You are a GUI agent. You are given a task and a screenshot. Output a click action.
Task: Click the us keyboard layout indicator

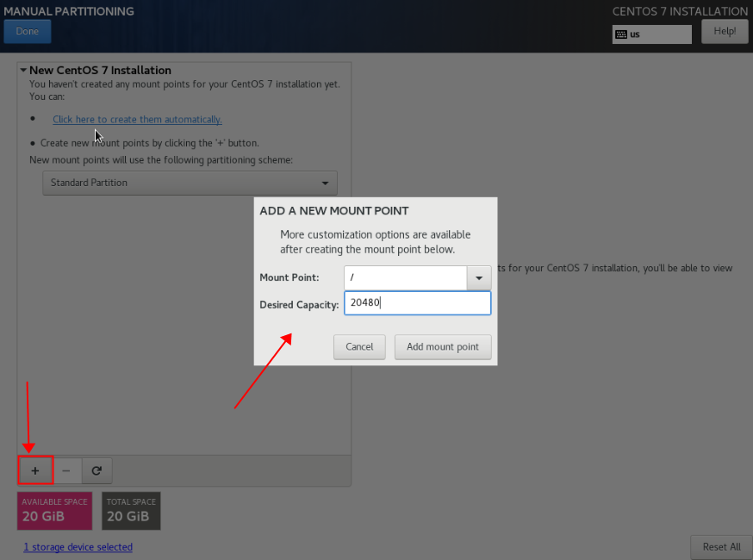(651, 34)
